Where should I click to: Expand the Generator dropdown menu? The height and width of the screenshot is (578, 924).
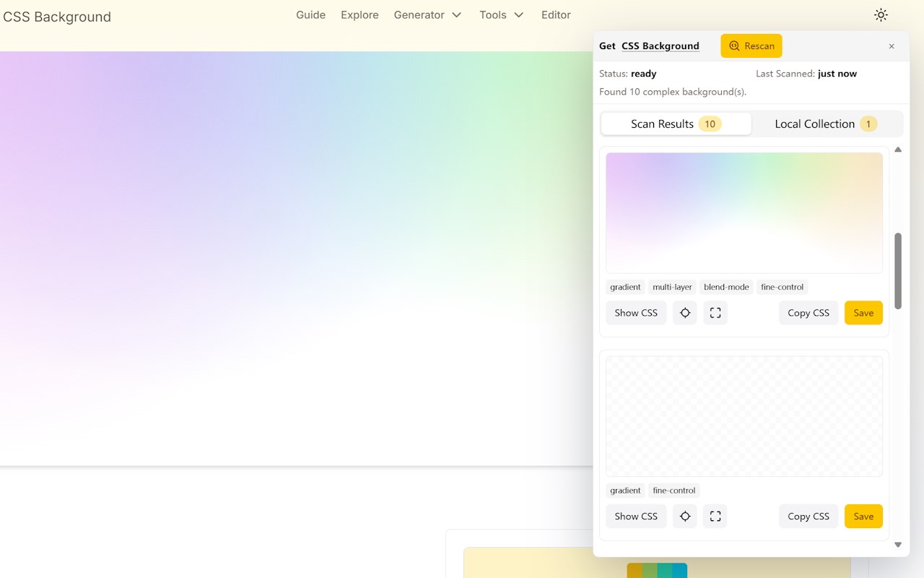[x=427, y=14]
